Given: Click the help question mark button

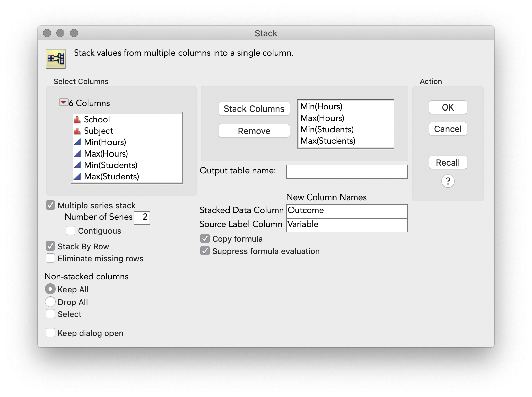Looking at the screenshot, I should (448, 181).
